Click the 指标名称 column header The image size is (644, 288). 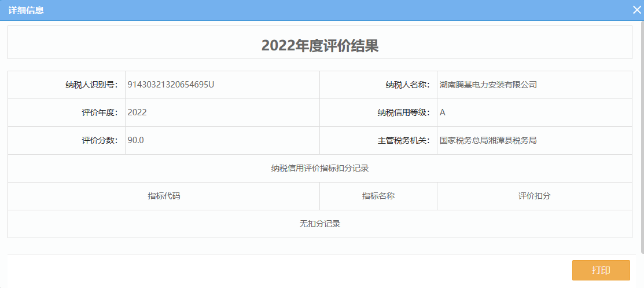pos(378,196)
